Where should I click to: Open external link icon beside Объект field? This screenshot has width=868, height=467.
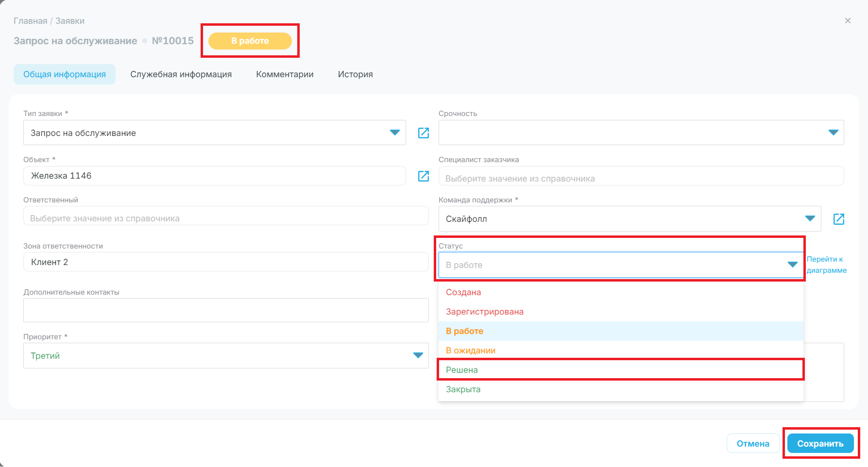(424, 176)
